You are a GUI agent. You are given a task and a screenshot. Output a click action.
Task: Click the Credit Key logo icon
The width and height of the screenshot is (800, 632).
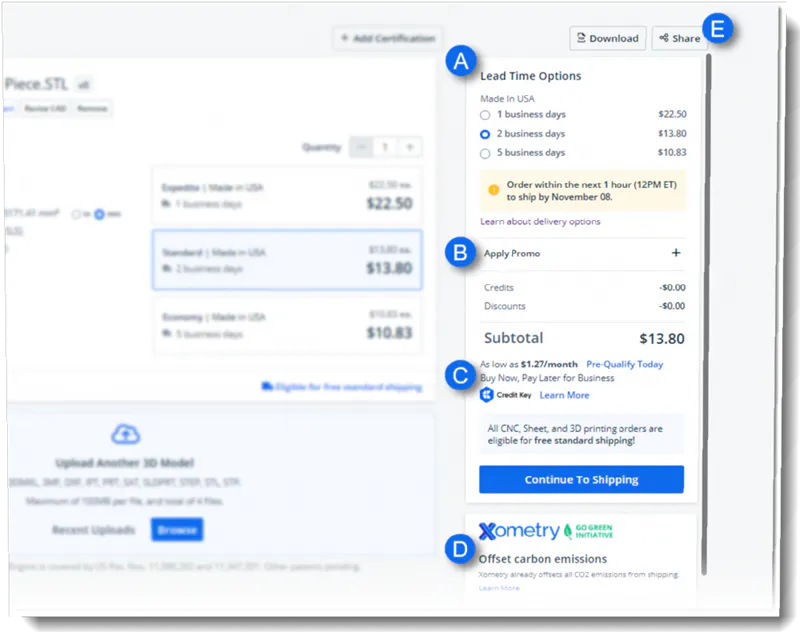click(487, 395)
